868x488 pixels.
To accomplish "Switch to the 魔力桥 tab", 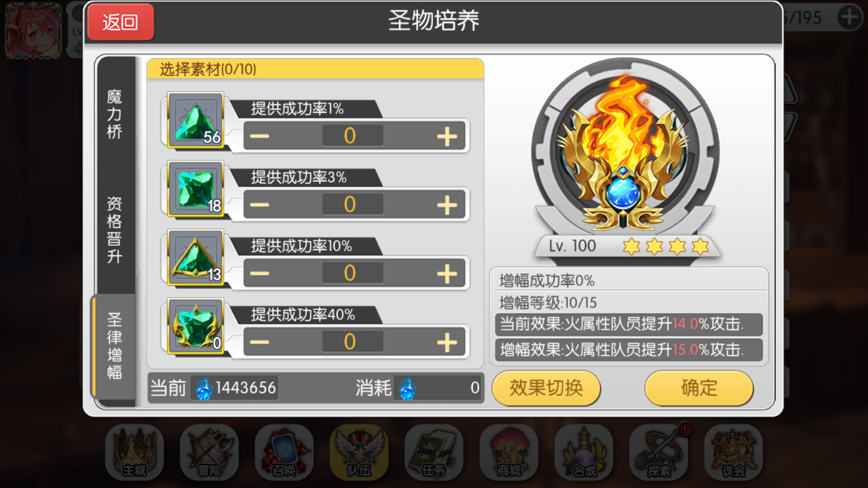I will 115,114.
